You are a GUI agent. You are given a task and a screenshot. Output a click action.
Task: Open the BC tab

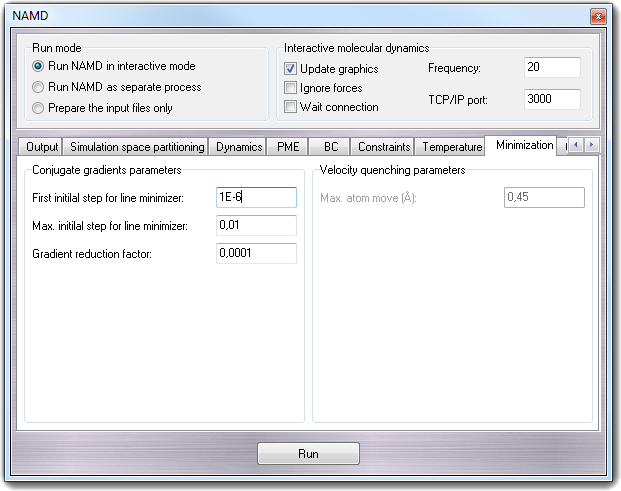(x=331, y=147)
